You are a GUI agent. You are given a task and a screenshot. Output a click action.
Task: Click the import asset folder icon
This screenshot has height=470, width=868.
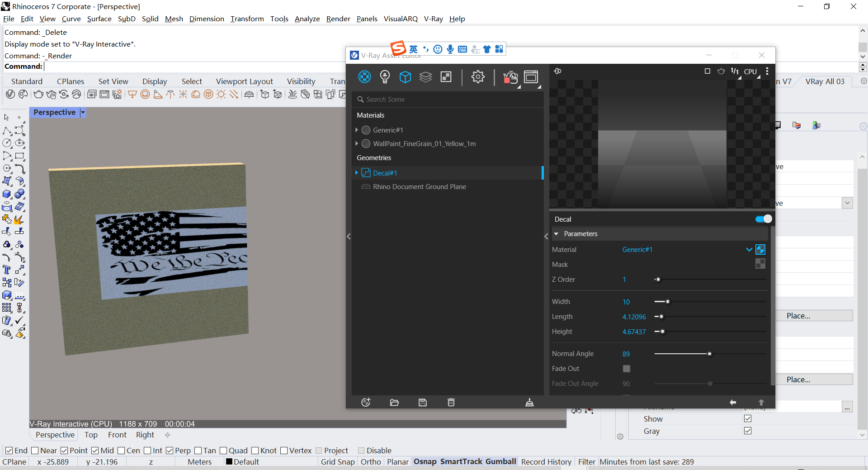tap(394, 403)
